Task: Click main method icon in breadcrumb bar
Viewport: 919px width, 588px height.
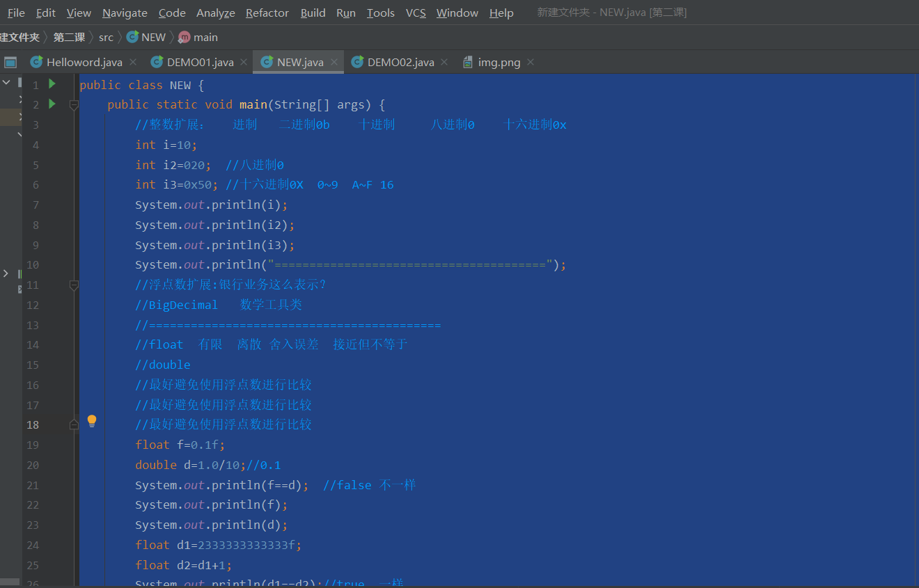Action: point(184,37)
